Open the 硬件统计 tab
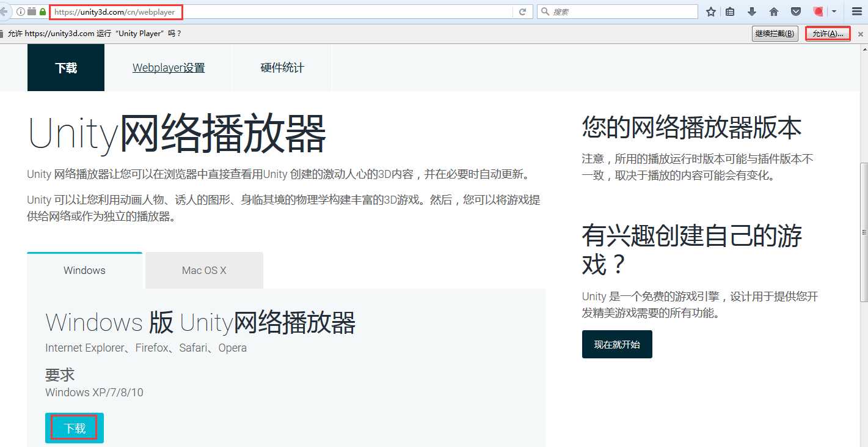 [282, 68]
